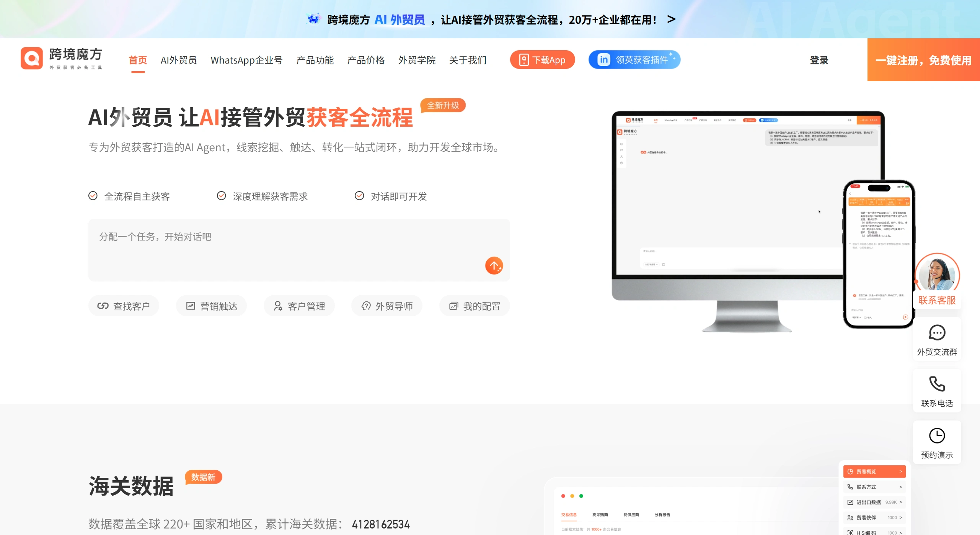The width and height of the screenshot is (980, 535).
Task: Click the 预约演示 demo booking clock icon
Action: (936, 435)
